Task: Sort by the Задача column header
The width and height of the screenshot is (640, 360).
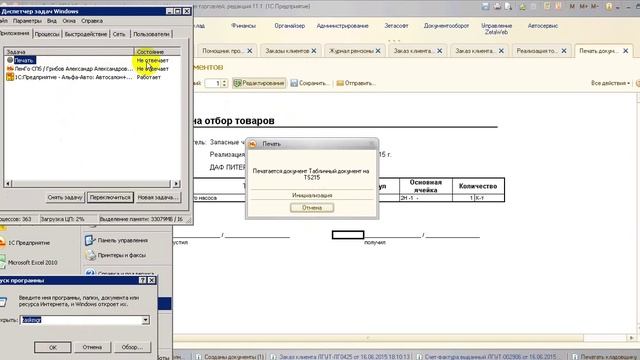Action: 69,52
